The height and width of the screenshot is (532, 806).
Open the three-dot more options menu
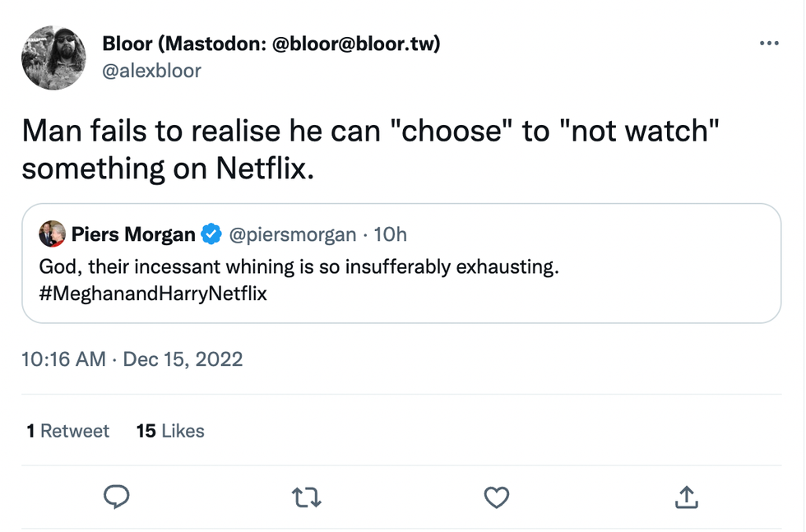[768, 44]
